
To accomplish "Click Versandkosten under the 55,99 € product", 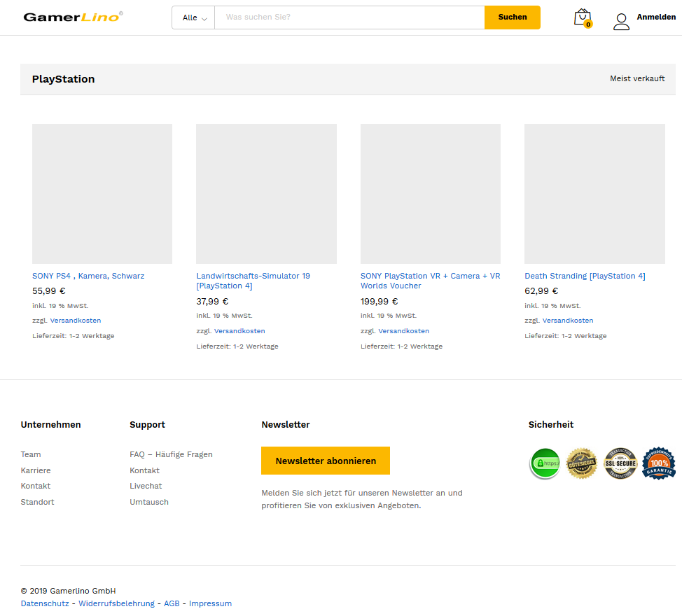I will click(x=75, y=321).
